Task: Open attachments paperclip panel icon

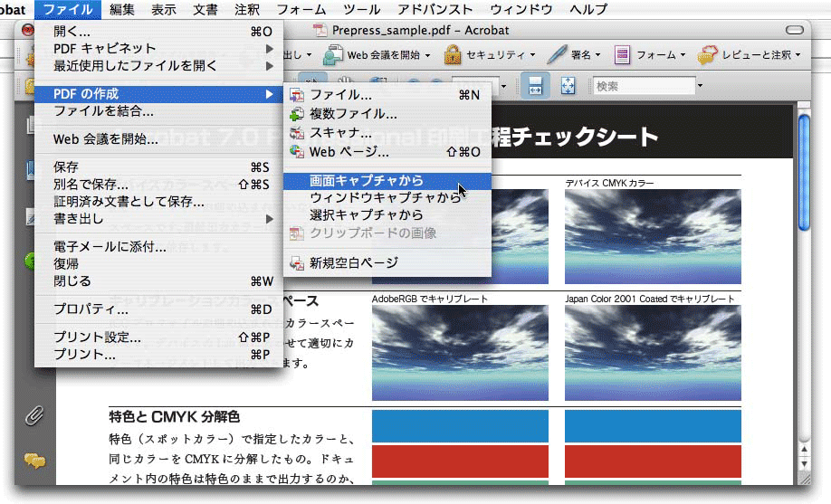Action: click(x=34, y=416)
